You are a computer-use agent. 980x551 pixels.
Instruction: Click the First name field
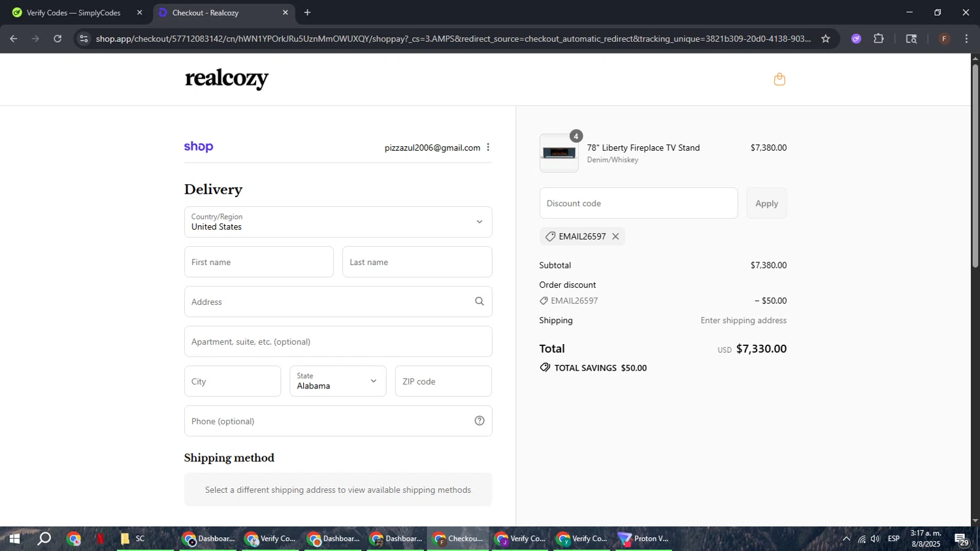pos(259,262)
